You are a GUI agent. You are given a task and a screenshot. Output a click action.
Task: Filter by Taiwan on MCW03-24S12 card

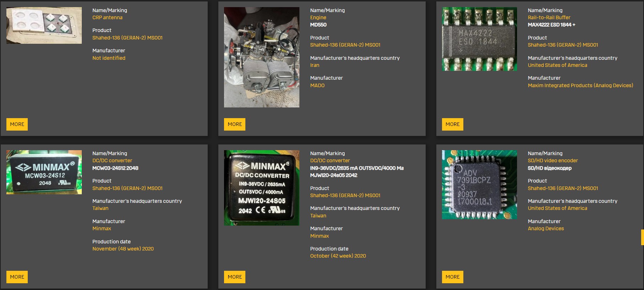point(100,208)
